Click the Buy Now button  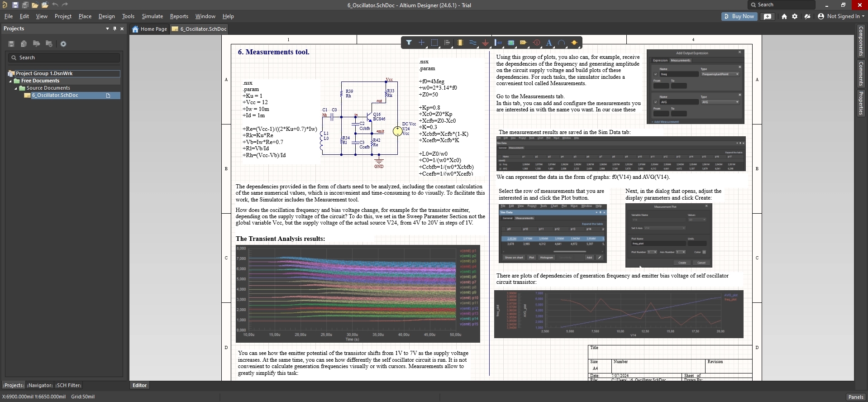(739, 16)
